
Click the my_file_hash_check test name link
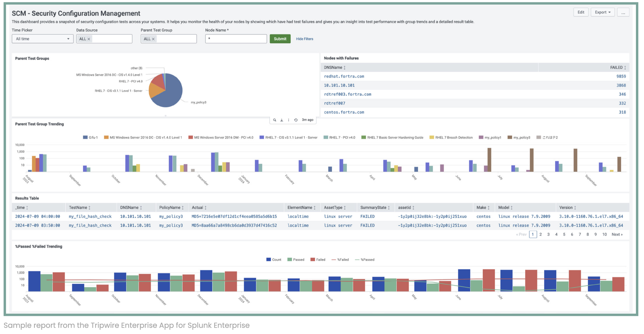pos(89,216)
